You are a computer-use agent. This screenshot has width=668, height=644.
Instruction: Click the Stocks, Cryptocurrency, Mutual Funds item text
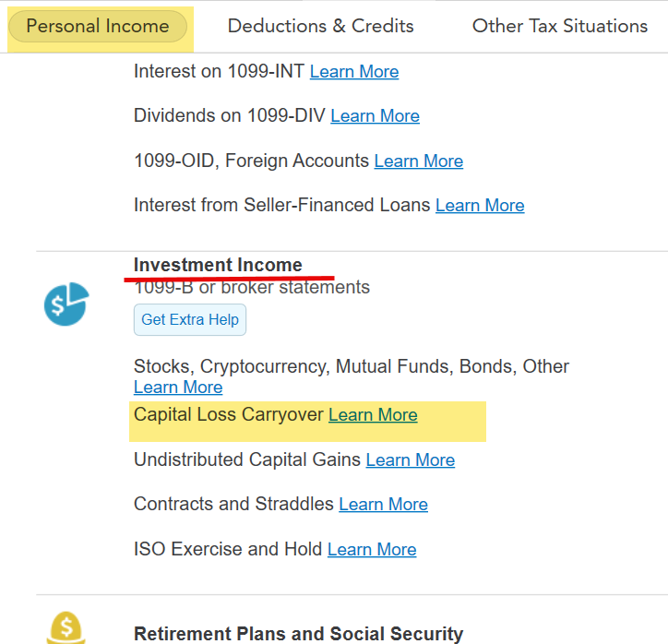[x=351, y=366]
